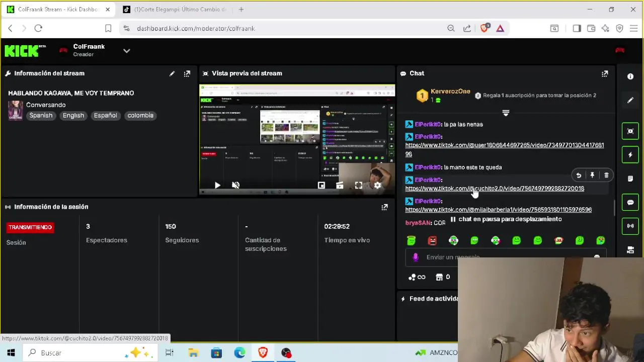Expand the gift leaderboard below KerverozOne

pyautogui.click(x=506, y=113)
